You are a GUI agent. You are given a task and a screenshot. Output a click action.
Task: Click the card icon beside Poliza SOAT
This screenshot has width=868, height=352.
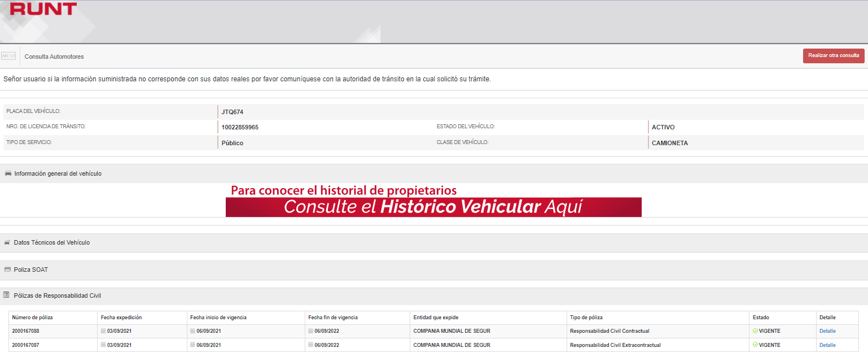[7, 270]
